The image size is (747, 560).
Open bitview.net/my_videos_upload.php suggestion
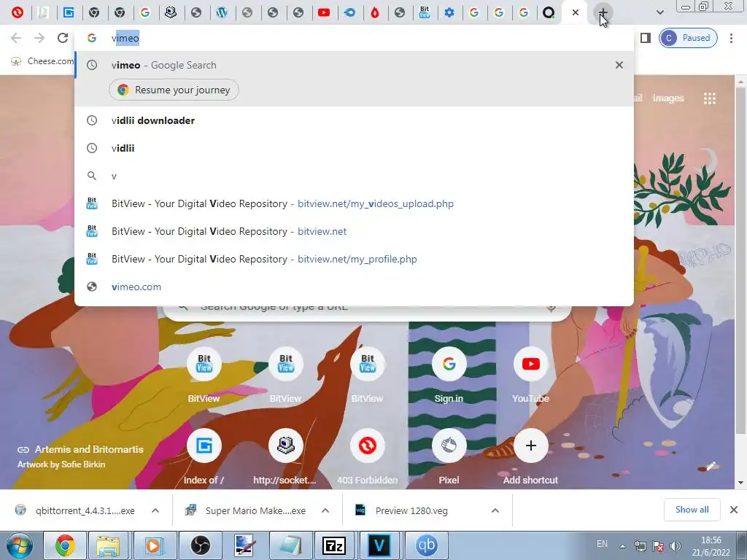pos(354,204)
